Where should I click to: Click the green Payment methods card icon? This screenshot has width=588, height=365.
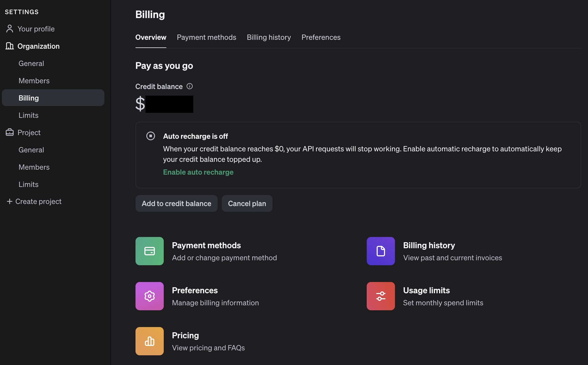pos(150,251)
